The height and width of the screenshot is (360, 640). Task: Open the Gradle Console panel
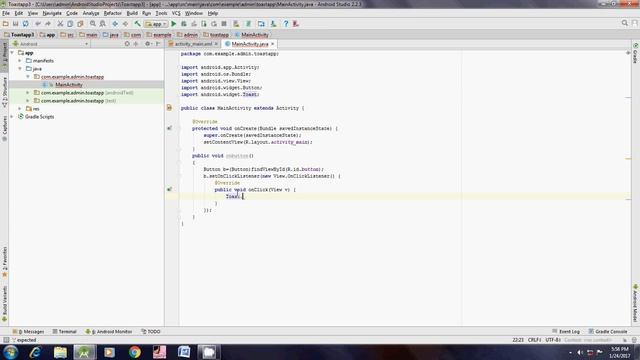click(x=608, y=331)
